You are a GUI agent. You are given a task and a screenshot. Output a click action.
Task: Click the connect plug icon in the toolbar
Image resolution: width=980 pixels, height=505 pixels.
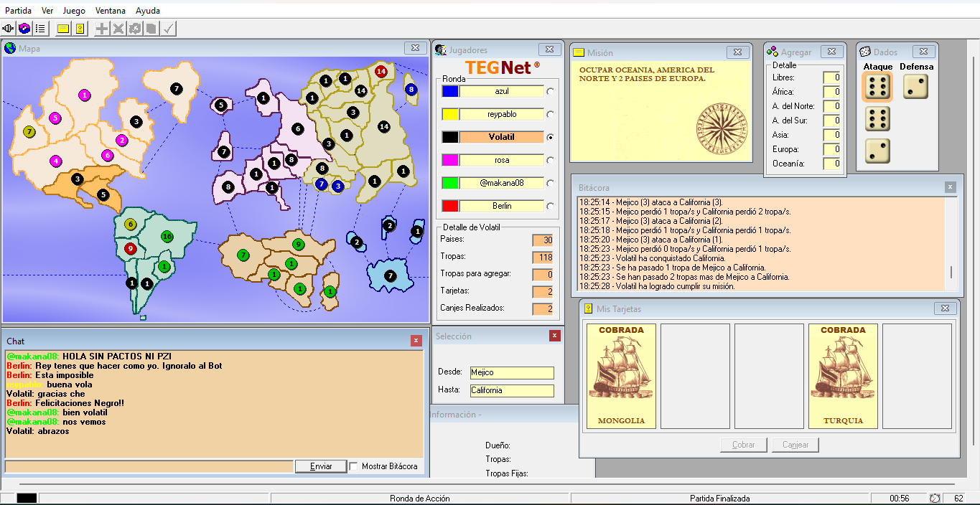(9, 29)
